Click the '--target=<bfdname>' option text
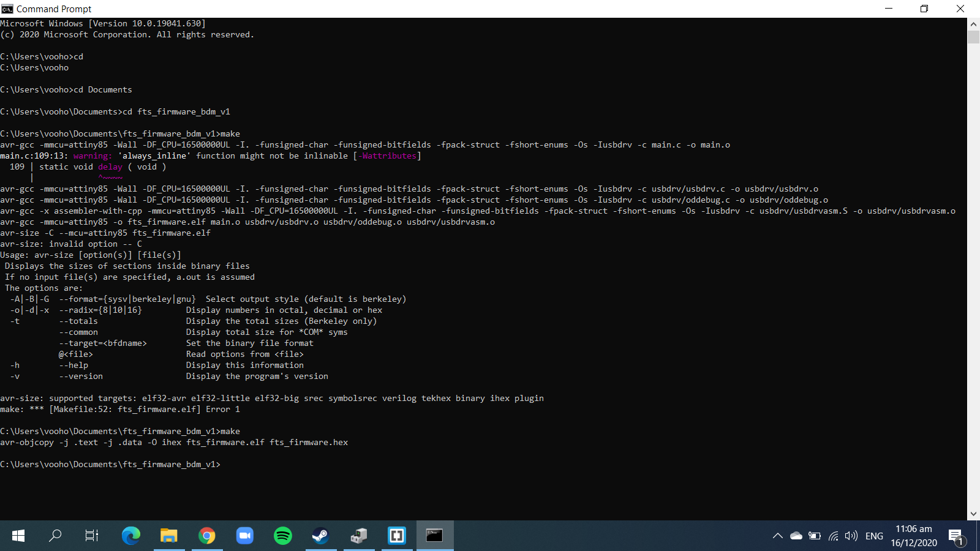The width and height of the screenshot is (980, 551). (x=103, y=343)
